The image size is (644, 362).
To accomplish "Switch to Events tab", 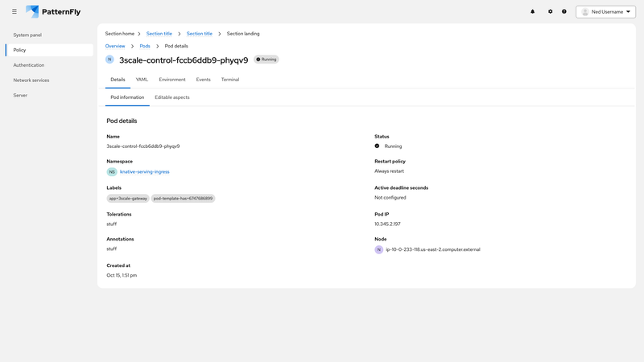I will tap(204, 80).
